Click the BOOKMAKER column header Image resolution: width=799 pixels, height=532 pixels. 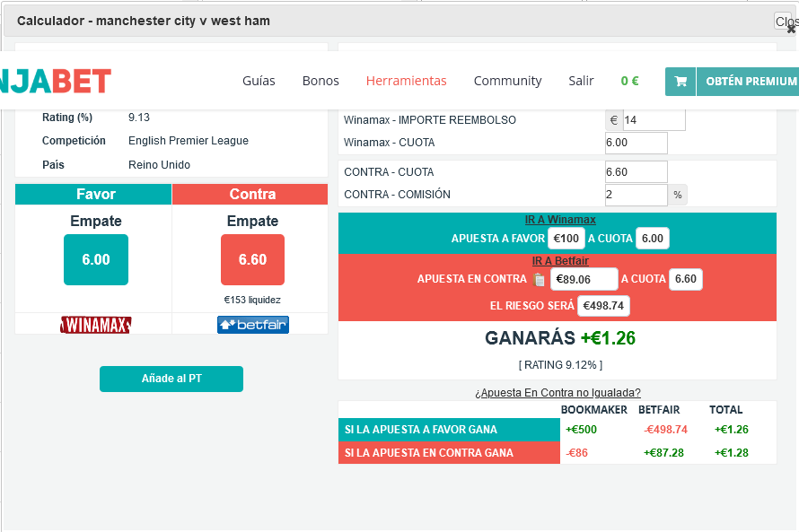pyautogui.click(x=593, y=410)
